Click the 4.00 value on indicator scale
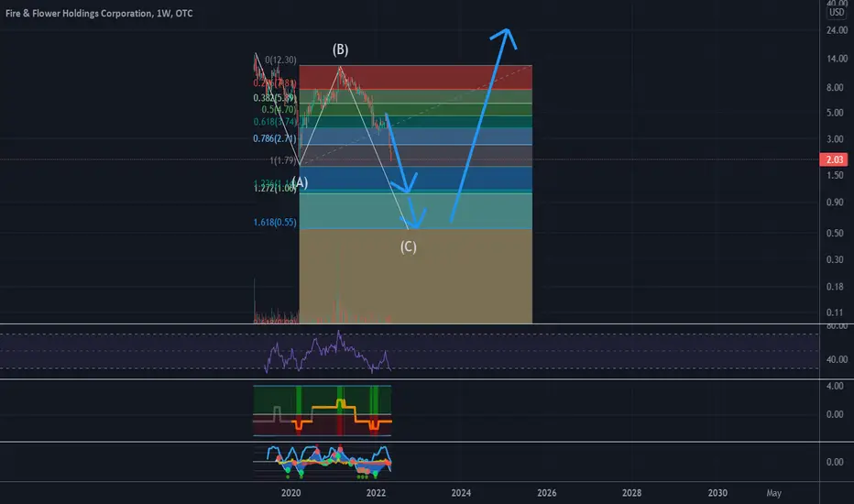854x504 pixels. (835, 386)
